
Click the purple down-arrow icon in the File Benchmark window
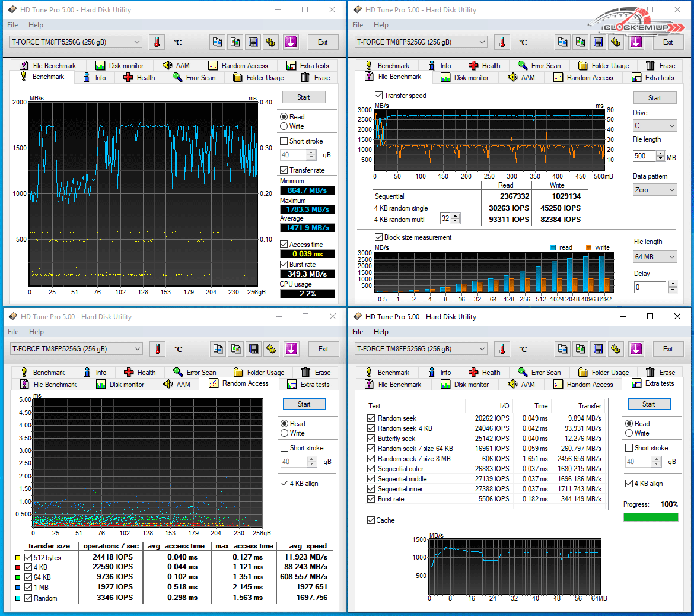click(x=636, y=42)
